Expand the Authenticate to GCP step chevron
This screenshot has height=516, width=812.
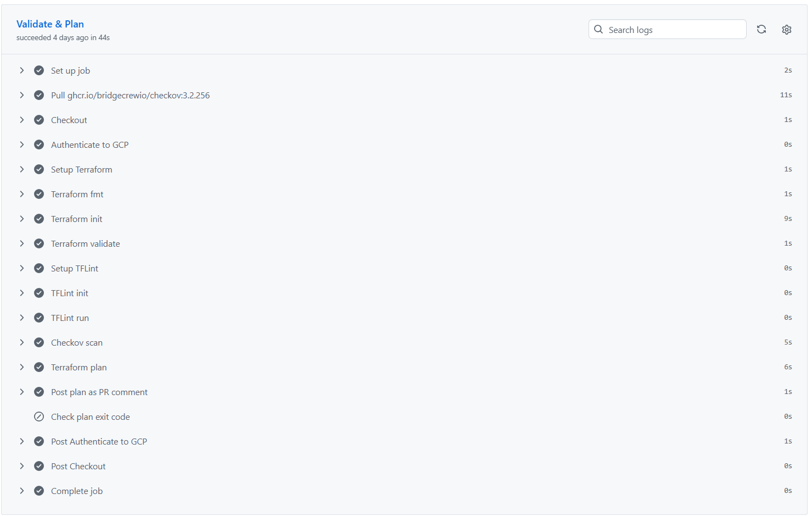(22, 145)
